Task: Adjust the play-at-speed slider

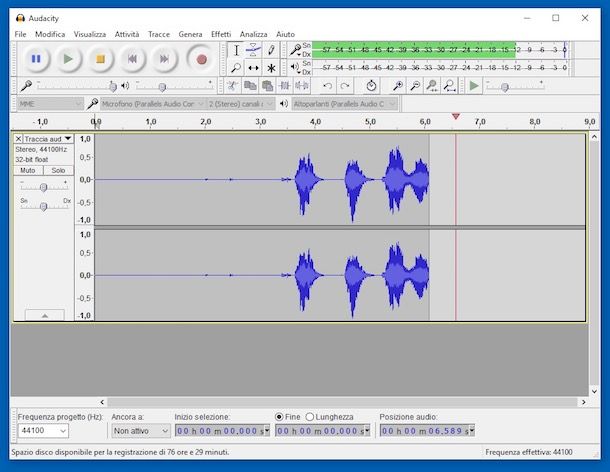Action: pos(505,87)
